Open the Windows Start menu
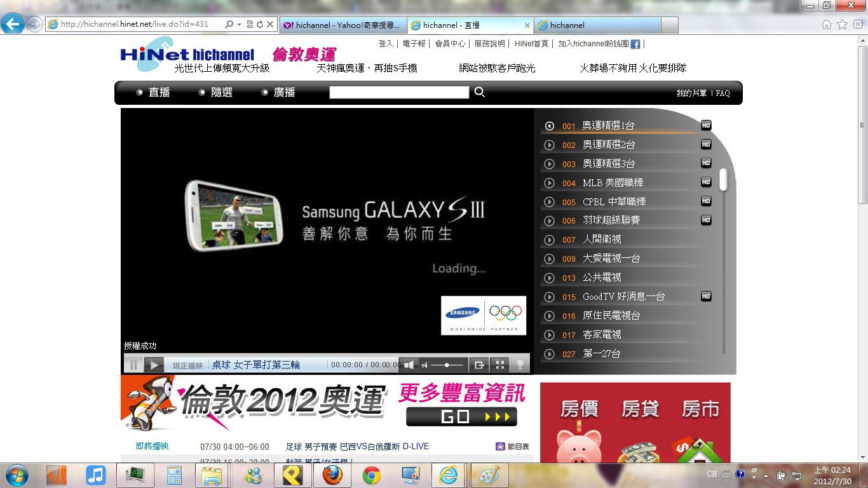 [x=16, y=475]
